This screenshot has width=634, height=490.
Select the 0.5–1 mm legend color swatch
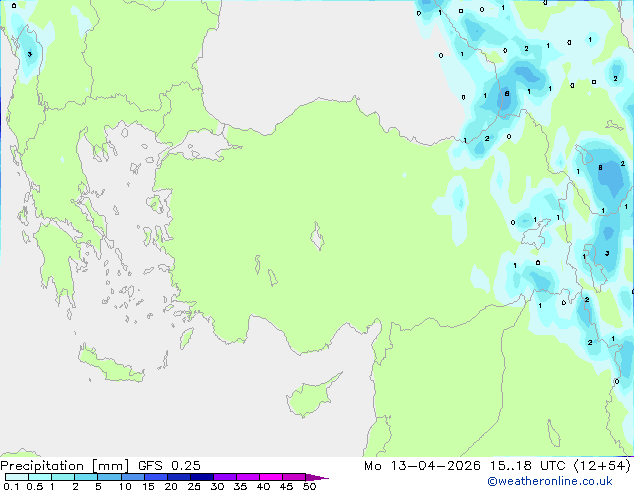coord(40,477)
